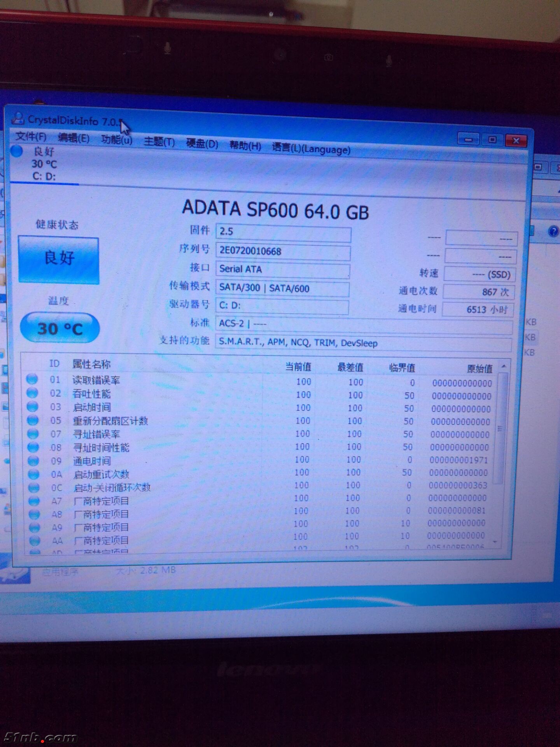The height and width of the screenshot is (747, 560).
Task: Click the status orb for attribute 0C
Action: click(34, 488)
